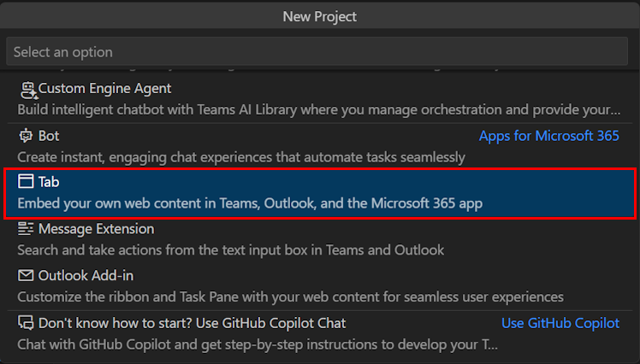Select Don't know how to start option
Viewport: 640px width, 364px height.
tap(320, 334)
